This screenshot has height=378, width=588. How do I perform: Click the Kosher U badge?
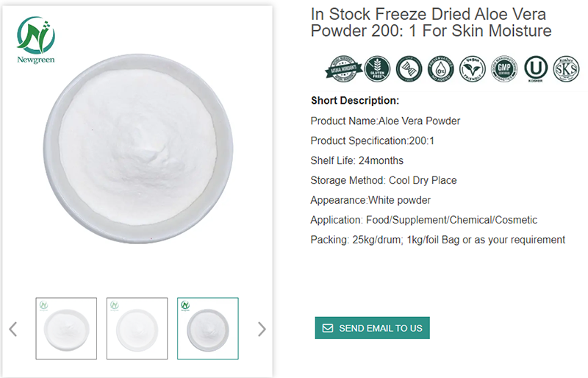[536, 68]
